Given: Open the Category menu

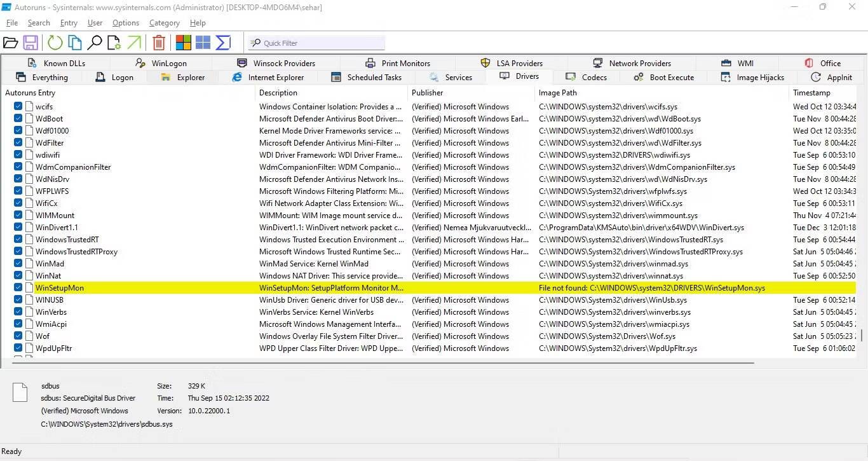Looking at the screenshot, I should pyautogui.click(x=164, y=22).
